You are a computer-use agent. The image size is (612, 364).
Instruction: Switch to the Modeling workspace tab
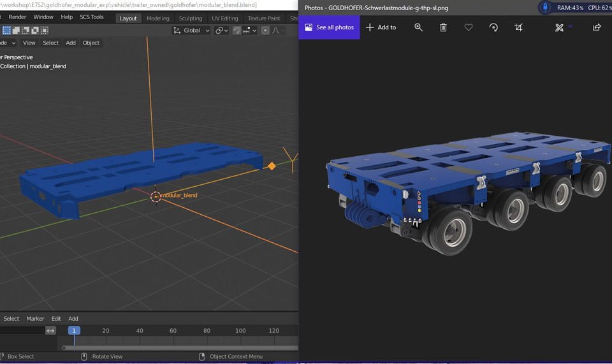coord(158,18)
